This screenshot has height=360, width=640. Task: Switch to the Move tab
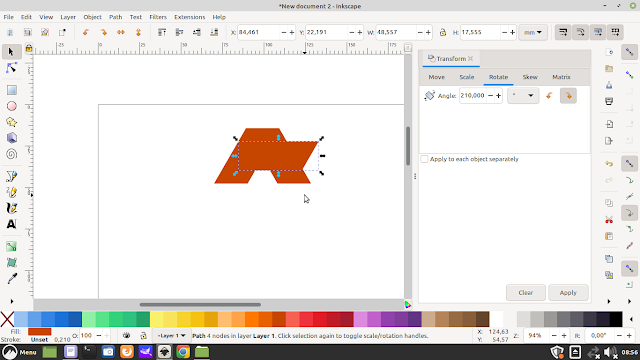coord(436,77)
